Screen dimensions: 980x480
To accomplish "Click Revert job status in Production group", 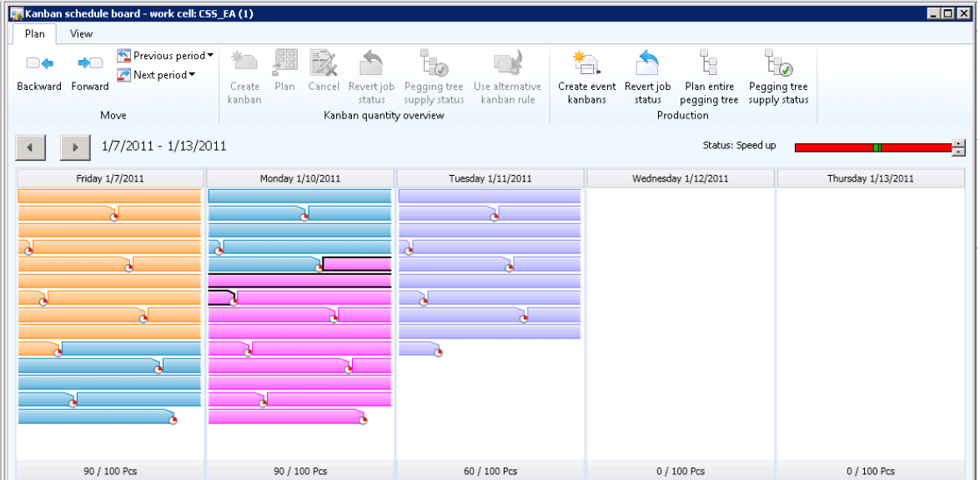I will [x=647, y=64].
